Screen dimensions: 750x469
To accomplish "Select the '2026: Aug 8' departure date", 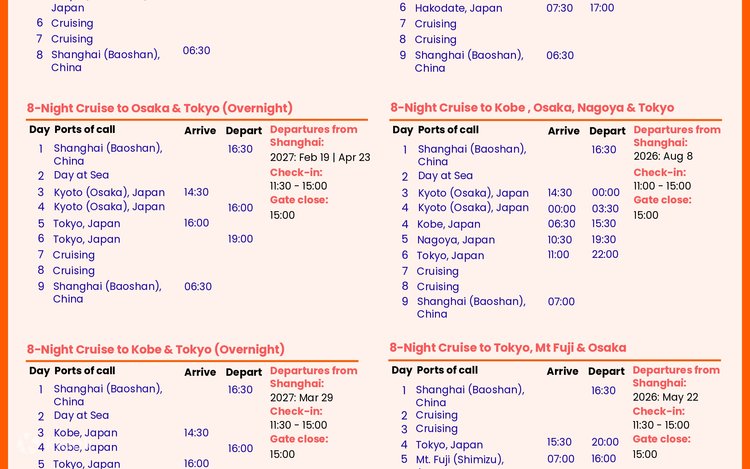I will [x=665, y=157].
